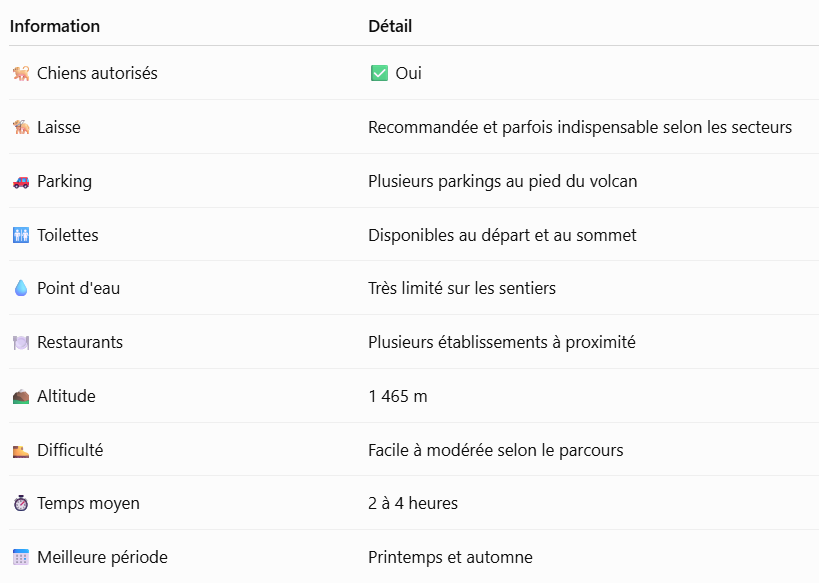Click the Très limité sur les sentiers cell
The height and width of the screenshot is (583, 819).
point(462,288)
